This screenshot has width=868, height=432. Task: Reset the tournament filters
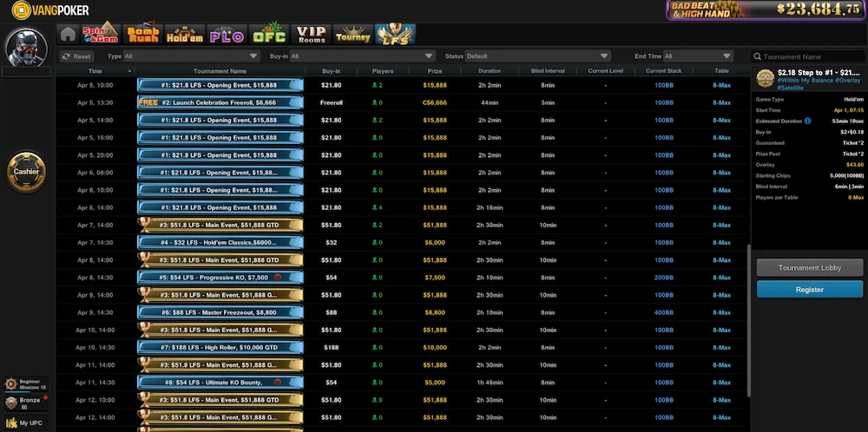point(76,56)
